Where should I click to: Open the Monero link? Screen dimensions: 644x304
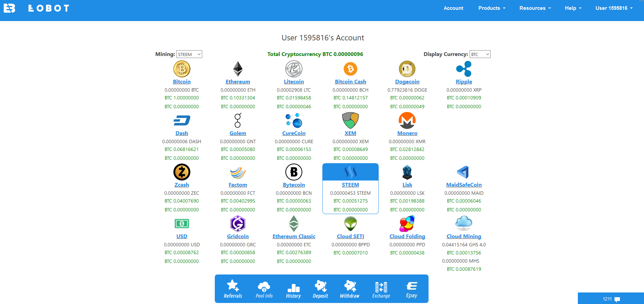(x=407, y=133)
